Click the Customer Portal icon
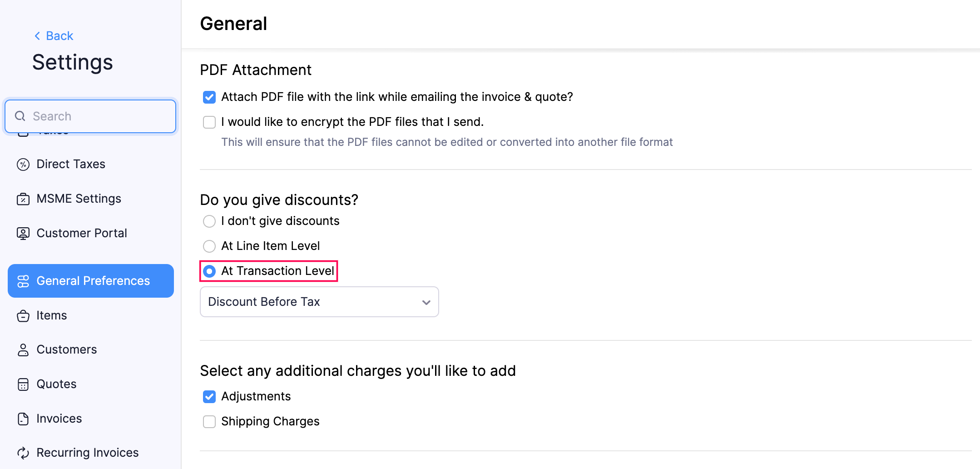Image resolution: width=980 pixels, height=469 pixels. [24, 233]
